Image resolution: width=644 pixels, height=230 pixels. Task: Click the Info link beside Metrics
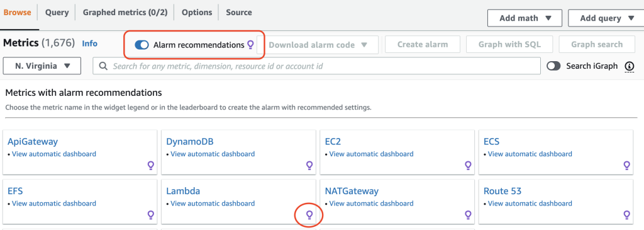pos(89,43)
